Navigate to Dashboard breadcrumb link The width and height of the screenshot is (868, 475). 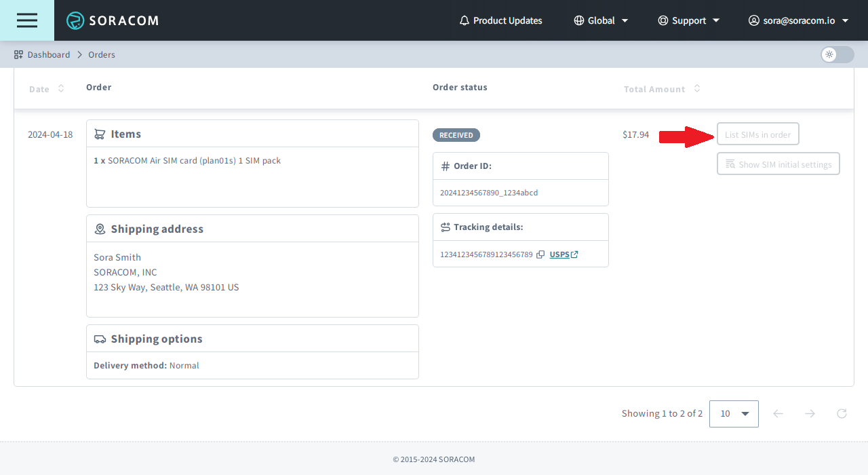pos(49,54)
